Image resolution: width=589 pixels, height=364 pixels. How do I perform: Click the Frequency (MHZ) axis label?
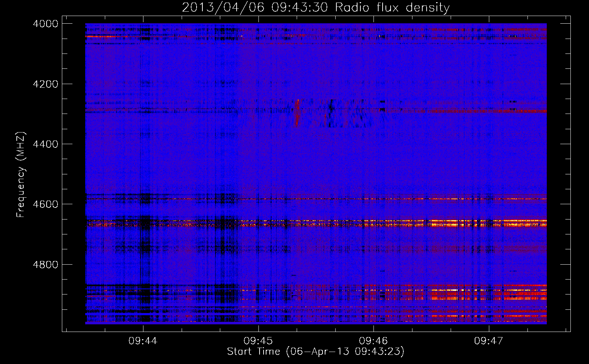21,175
